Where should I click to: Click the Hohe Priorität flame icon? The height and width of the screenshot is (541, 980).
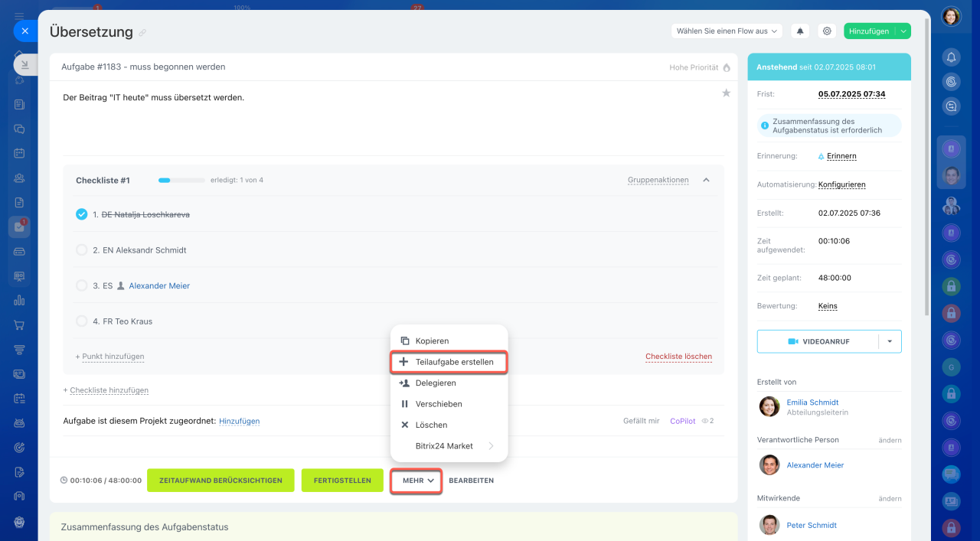[x=727, y=67]
